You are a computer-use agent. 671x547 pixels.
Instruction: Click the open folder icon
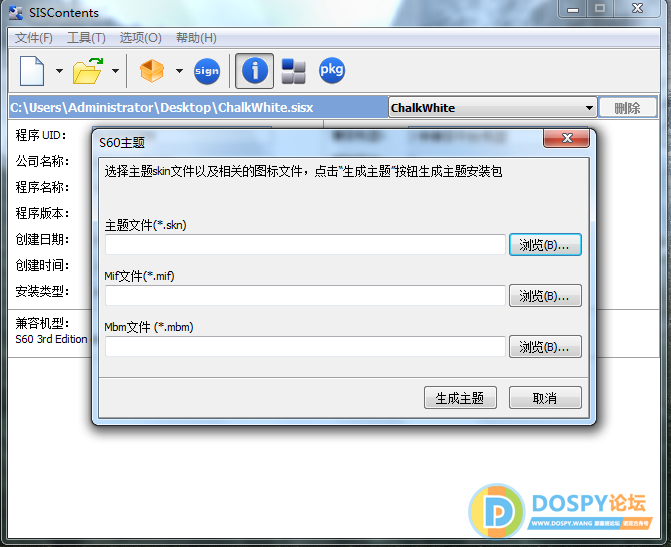(x=89, y=71)
